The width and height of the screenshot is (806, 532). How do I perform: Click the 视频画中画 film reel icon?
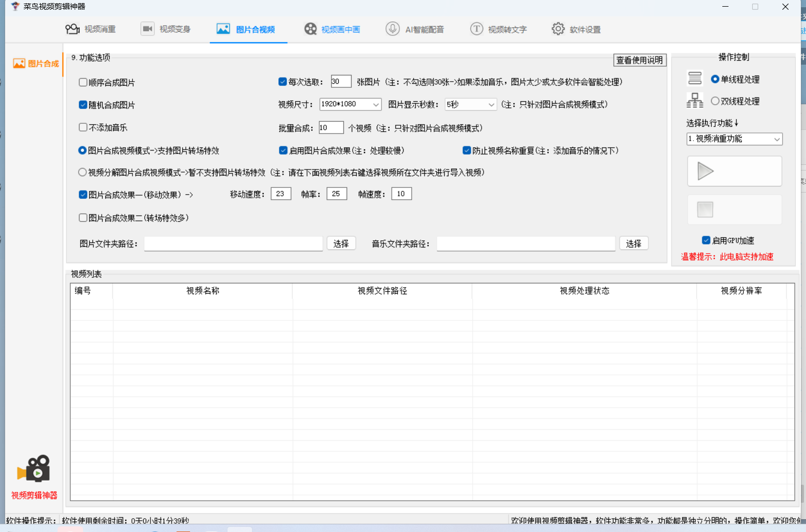[310, 29]
